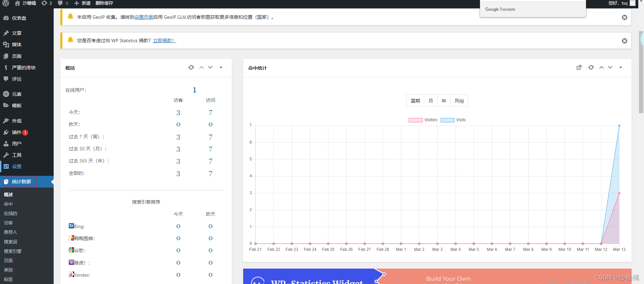Open the WordPress logo menu

[6, 3]
